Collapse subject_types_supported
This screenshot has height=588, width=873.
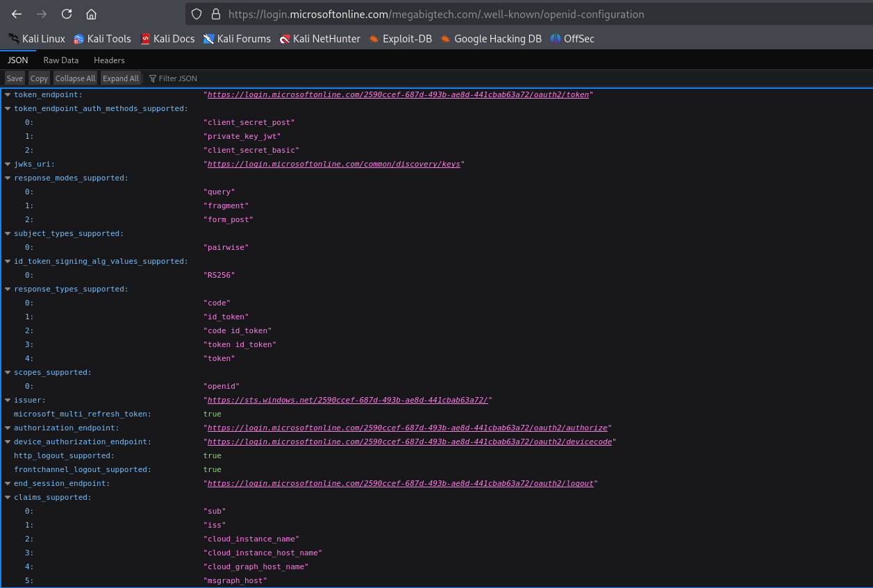click(x=8, y=233)
